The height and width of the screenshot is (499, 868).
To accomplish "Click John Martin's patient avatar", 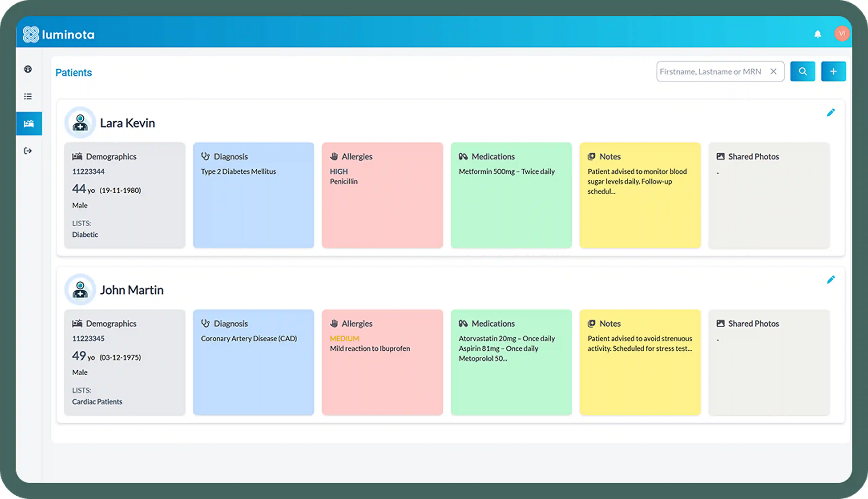I will tap(80, 290).
